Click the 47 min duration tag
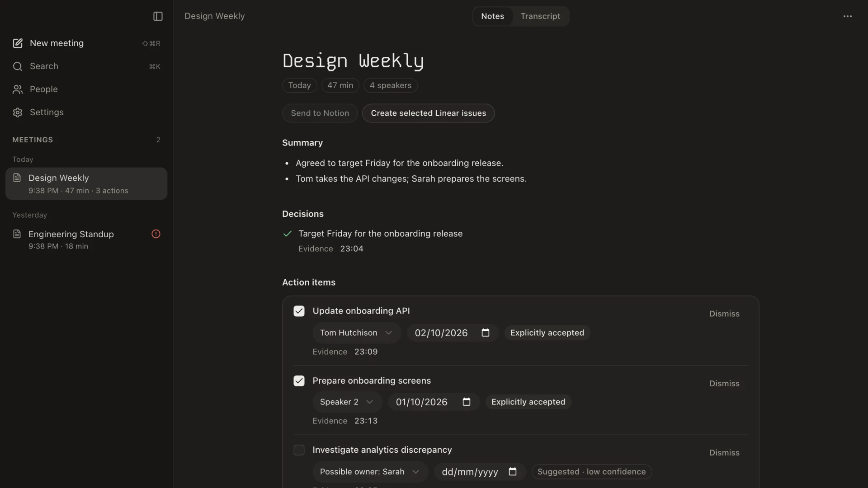The image size is (868, 488). point(340,85)
